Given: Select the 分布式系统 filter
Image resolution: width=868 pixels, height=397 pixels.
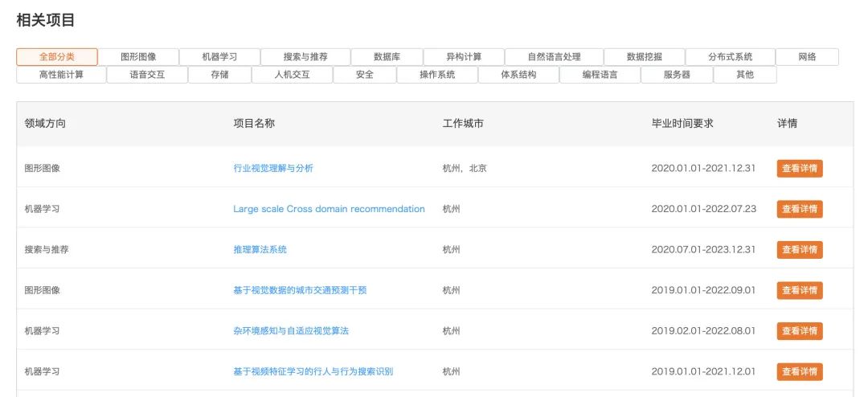Looking at the screenshot, I should [730, 57].
